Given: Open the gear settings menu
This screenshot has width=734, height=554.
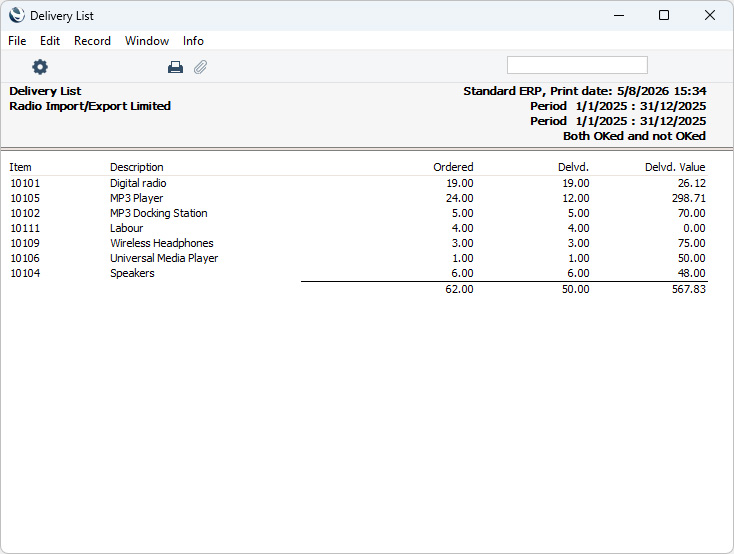Looking at the screenshot, I should 40,67.
